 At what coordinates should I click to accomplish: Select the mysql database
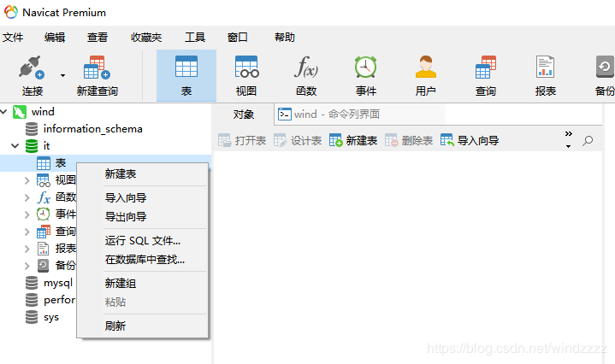pyautogui.click(x=58, y=283)
